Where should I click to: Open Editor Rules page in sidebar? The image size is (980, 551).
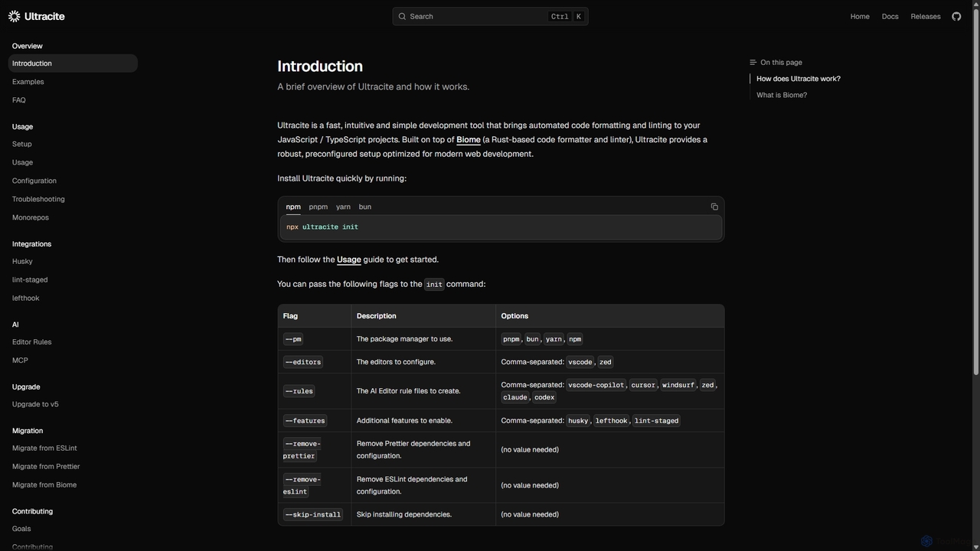click(x=73, y=342)
